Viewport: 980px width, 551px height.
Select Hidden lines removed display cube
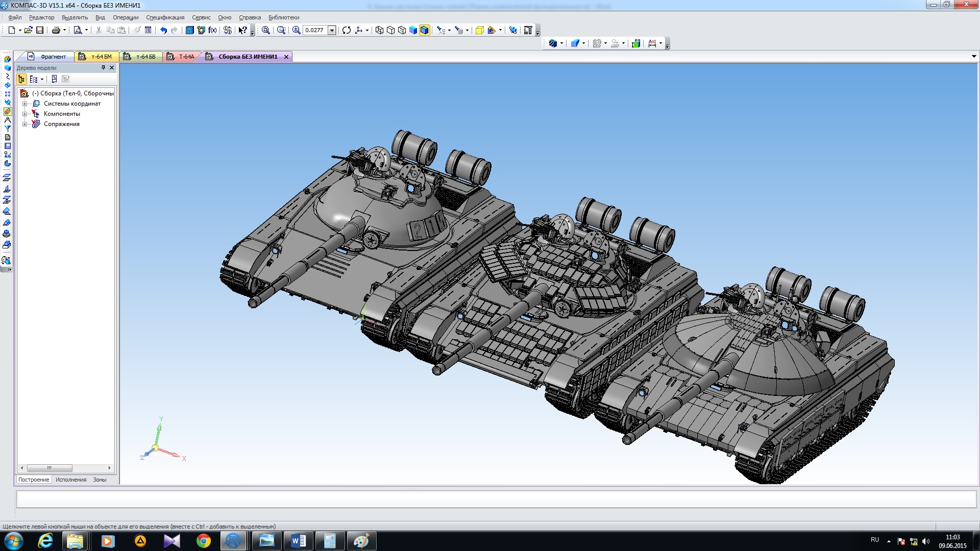point(390,30)
